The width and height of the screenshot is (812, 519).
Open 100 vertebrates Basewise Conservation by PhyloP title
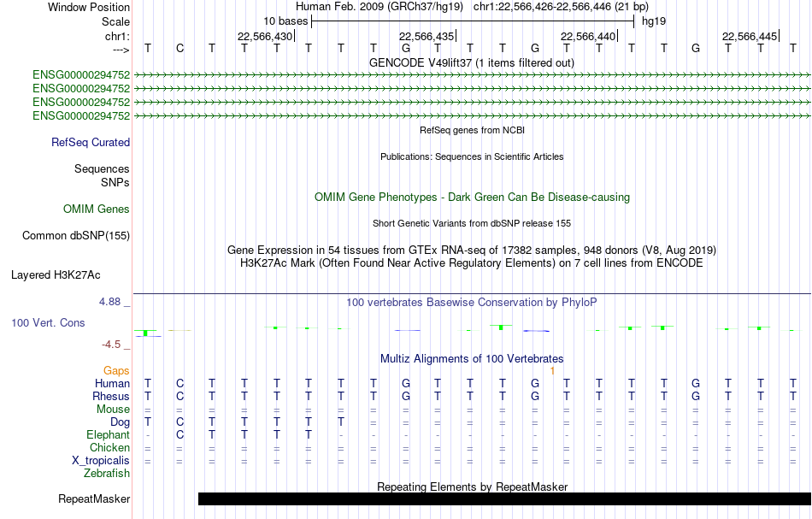click(x=471, y=302)
